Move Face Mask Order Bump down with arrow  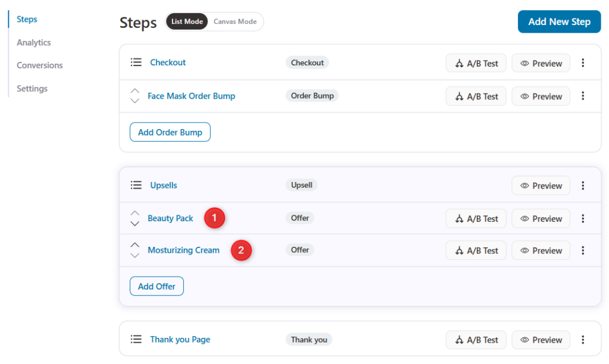click(x=135, y=101)
